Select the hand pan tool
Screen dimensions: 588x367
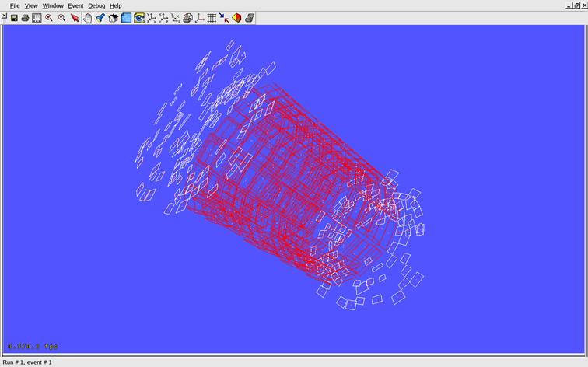pyautogui.click(x=87, y=18)
